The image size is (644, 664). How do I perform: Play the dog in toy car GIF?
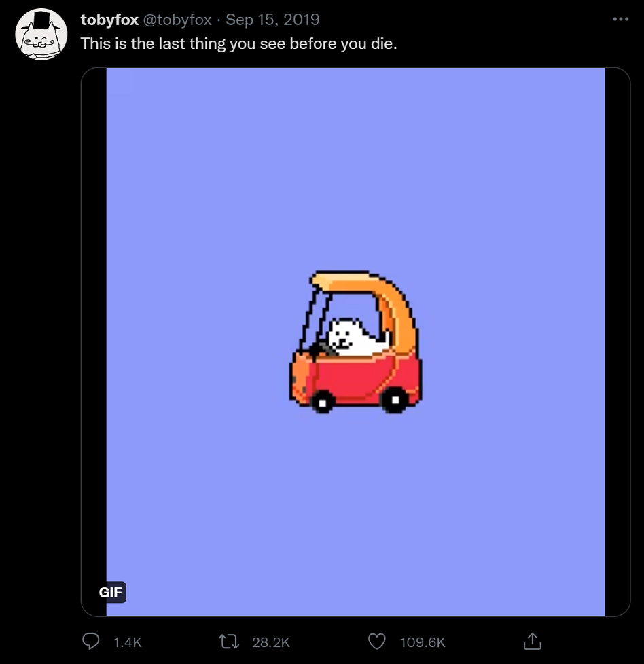click(x=355, y=342)
